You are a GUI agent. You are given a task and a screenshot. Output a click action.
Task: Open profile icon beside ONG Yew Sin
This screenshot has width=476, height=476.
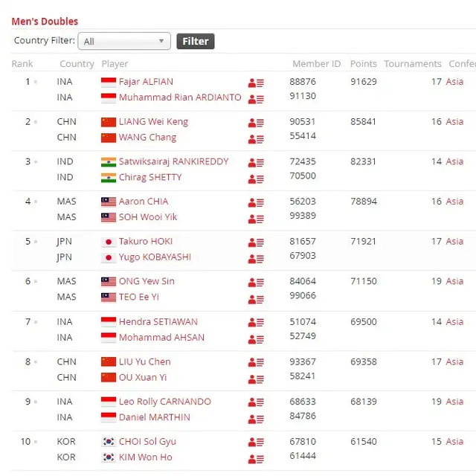(256, 283)
